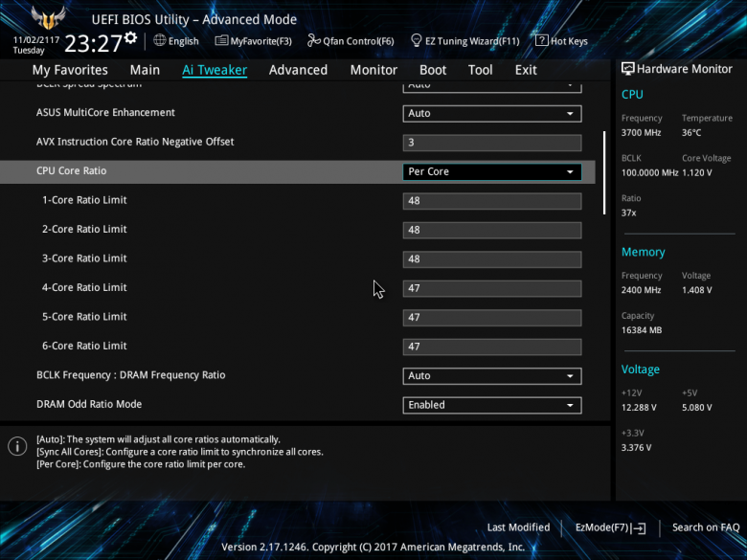Click Search on FAQ link
747x560 pixels.
(706, 527)
